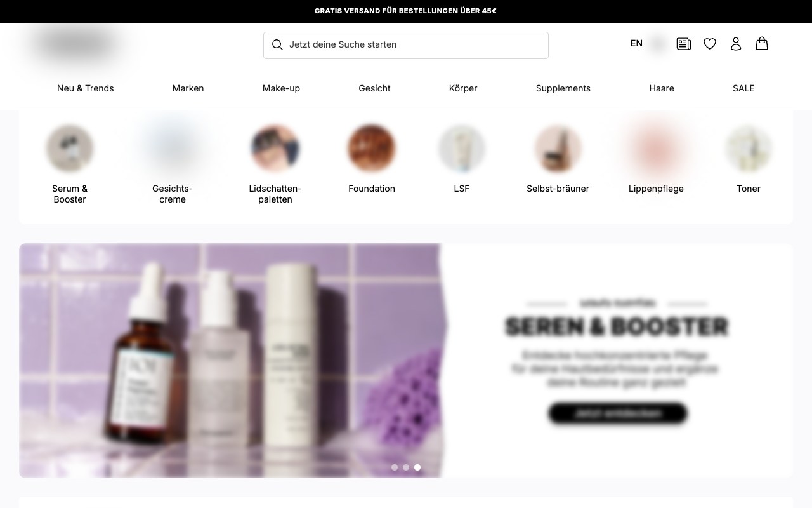This screenshot has height=508, width=812.
Task: Select the Foundation category image
Action: pos(372,149)
